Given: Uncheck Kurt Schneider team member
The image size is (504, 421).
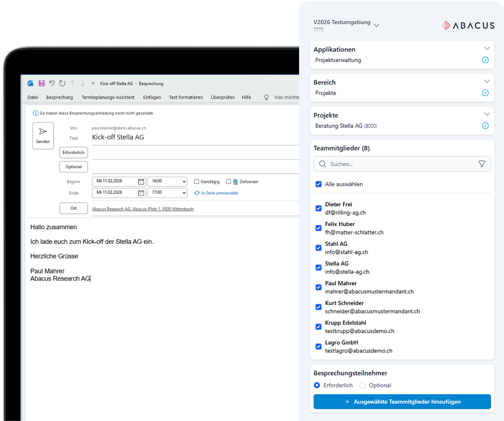Looking at the screenshot, I should [319, 307].
